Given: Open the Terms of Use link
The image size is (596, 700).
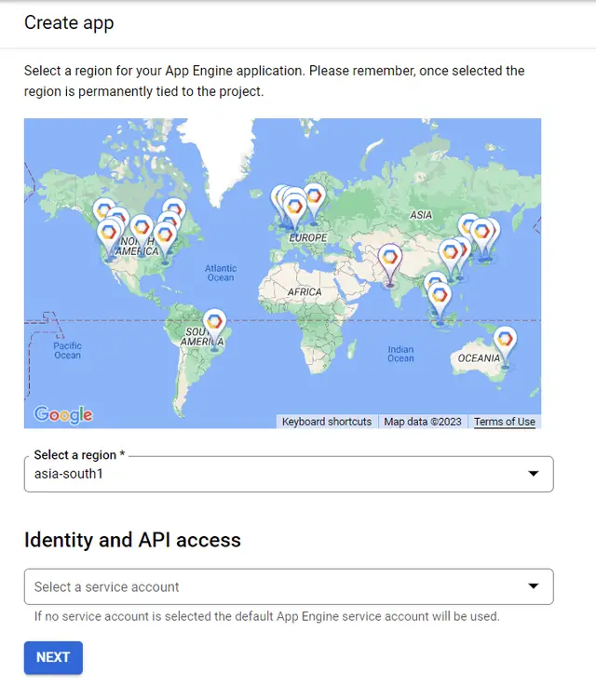Looking at the screenshot, I should 505,422.
